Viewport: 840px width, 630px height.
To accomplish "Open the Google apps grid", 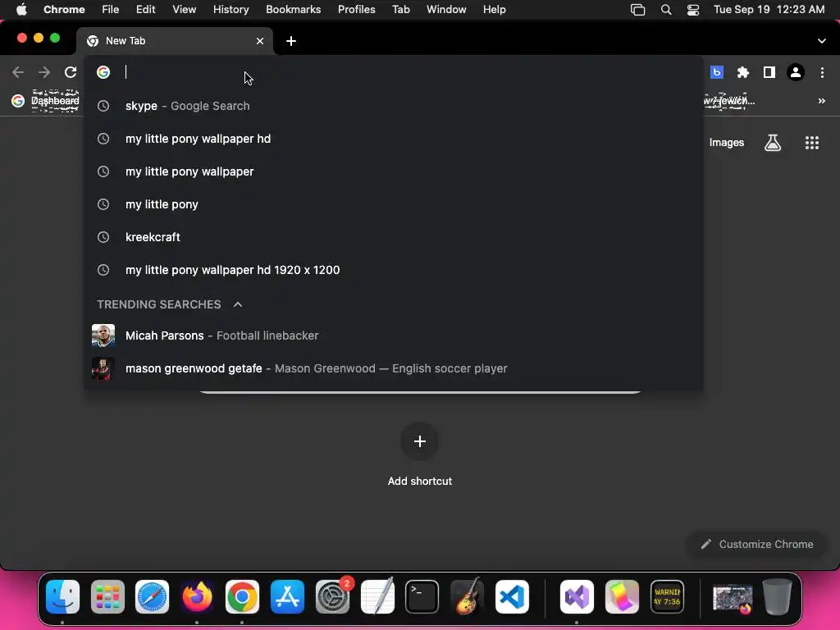I will (x=811, y=143).
